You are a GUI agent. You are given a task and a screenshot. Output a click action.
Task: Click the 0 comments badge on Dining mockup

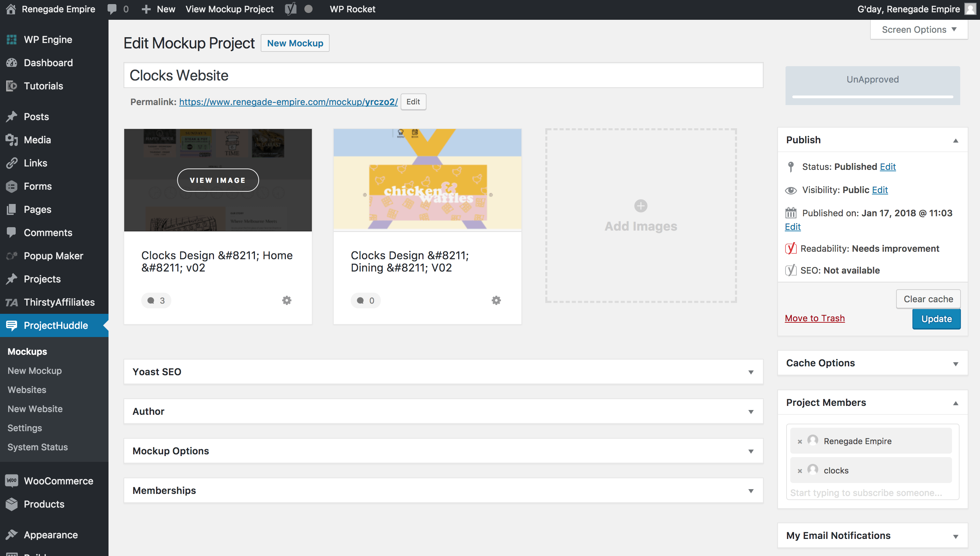[365, 301]
